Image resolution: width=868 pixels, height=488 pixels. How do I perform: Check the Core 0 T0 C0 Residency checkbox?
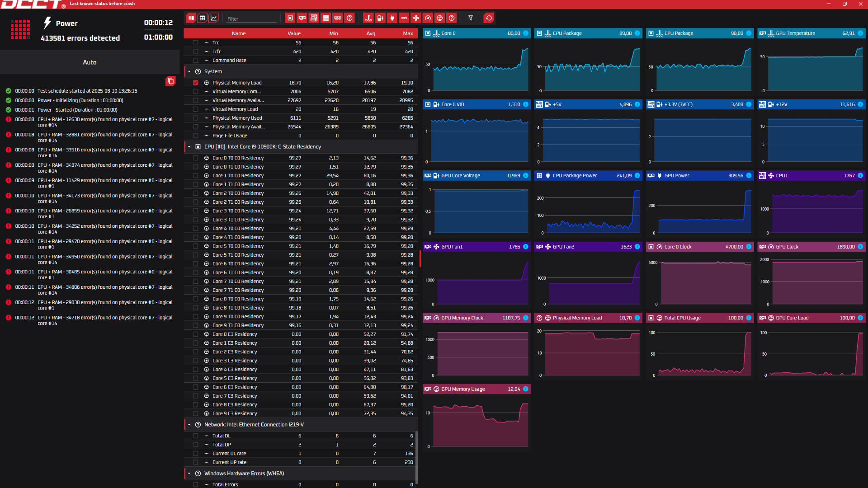point(196,158)
